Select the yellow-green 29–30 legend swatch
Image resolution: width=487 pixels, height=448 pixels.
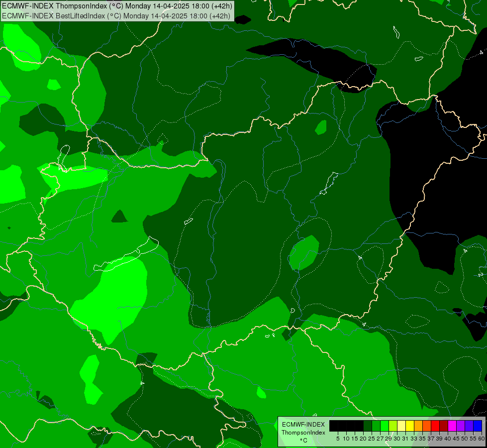(393, 426)
